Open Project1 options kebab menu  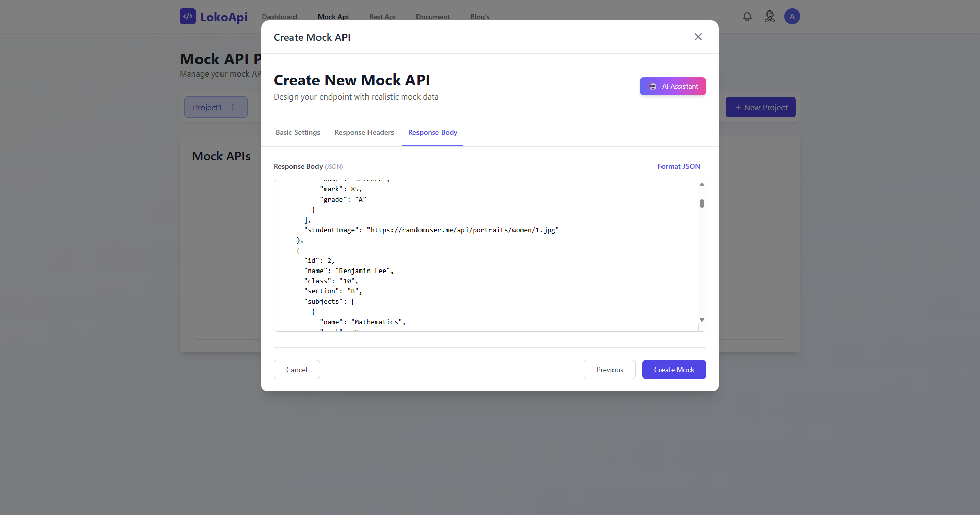coord(233,107)
